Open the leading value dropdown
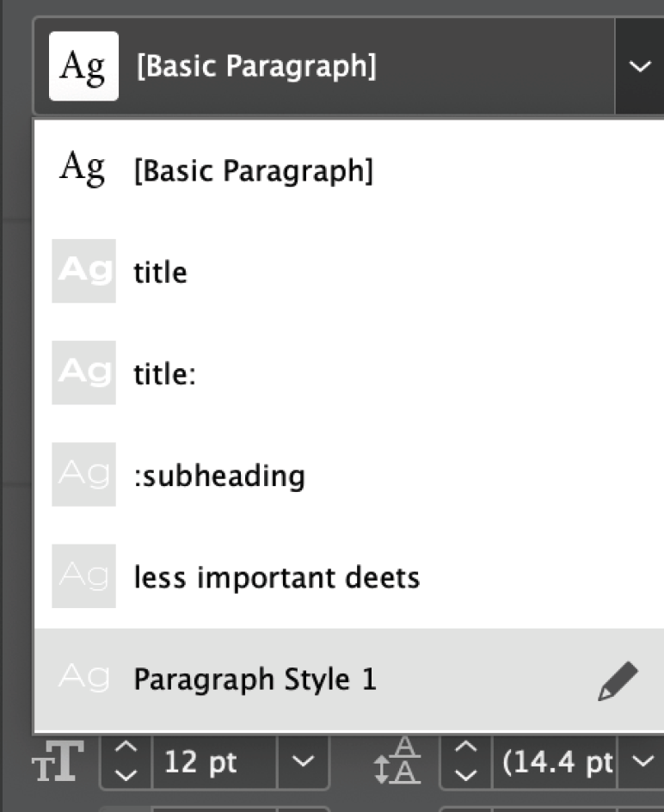The height and width of the screenshot is (812, 664). [642, 762]
